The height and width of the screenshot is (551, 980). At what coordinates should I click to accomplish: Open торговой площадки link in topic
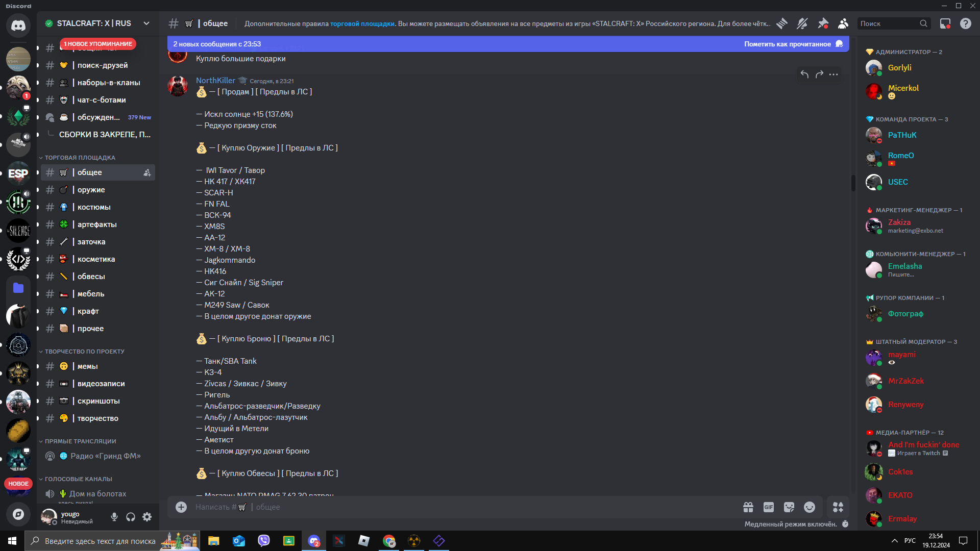(362, 23)
